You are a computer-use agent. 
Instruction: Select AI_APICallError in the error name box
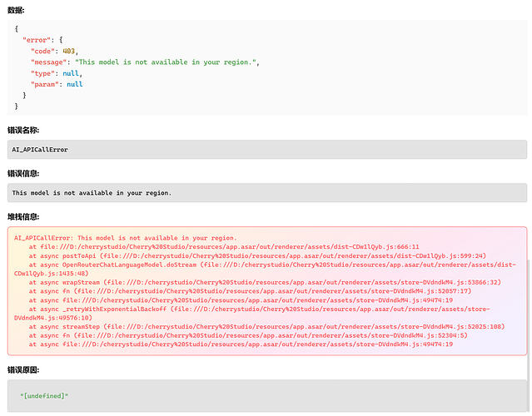[x=40, y=150]
